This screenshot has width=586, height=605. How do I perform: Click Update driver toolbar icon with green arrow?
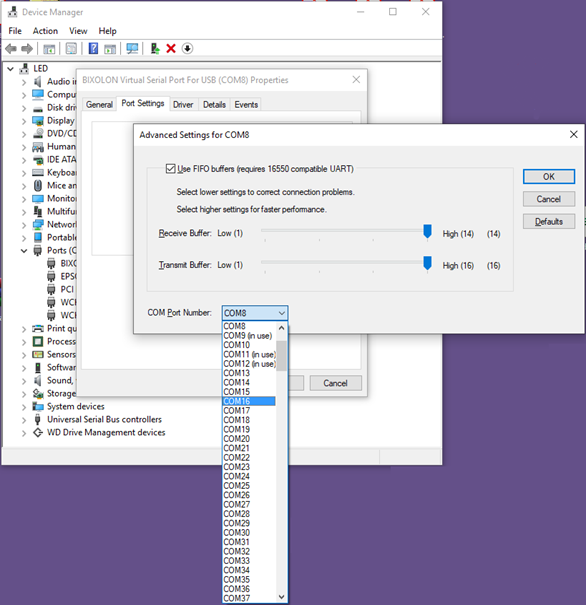pos(155,49)
